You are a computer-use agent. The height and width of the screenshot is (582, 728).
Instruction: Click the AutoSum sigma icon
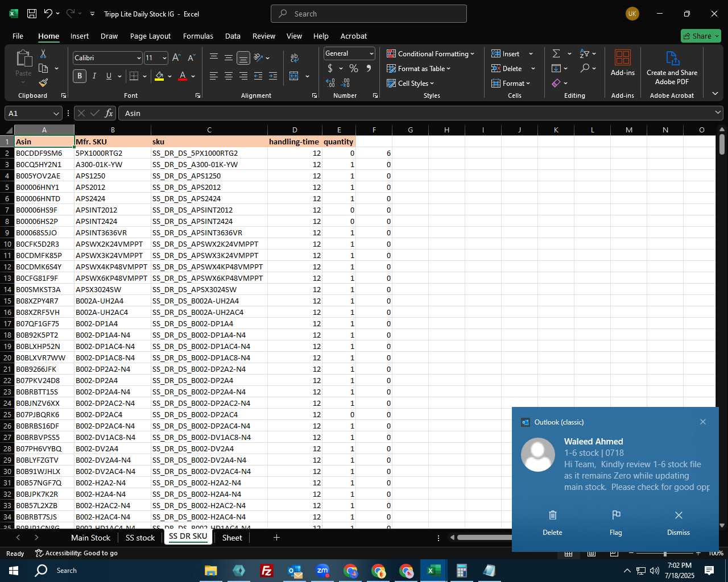(556, 53)
